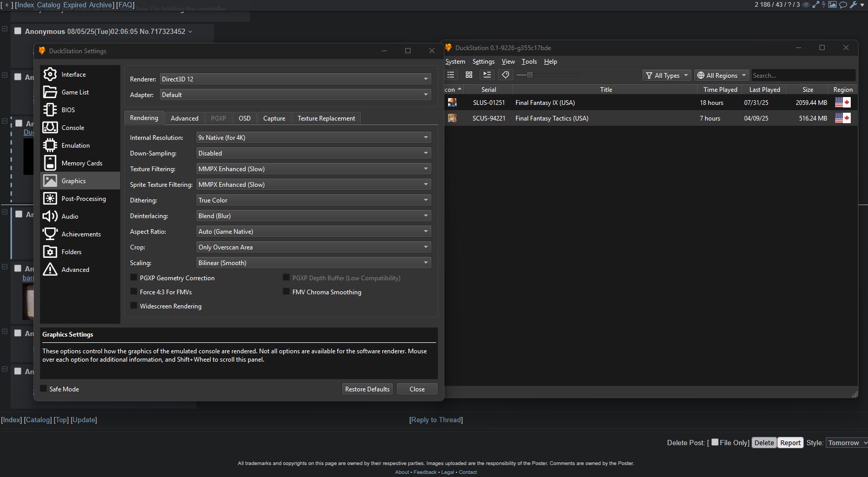This screenshot has width=868, height=477.
Task: Open the All Types filter dropdown
Action: (x=667, y=75)
